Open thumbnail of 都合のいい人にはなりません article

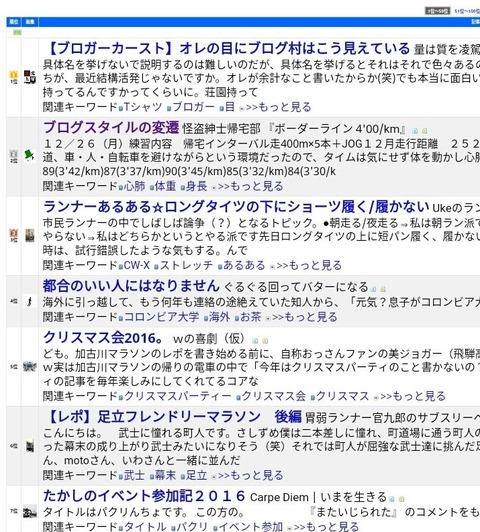30,301
